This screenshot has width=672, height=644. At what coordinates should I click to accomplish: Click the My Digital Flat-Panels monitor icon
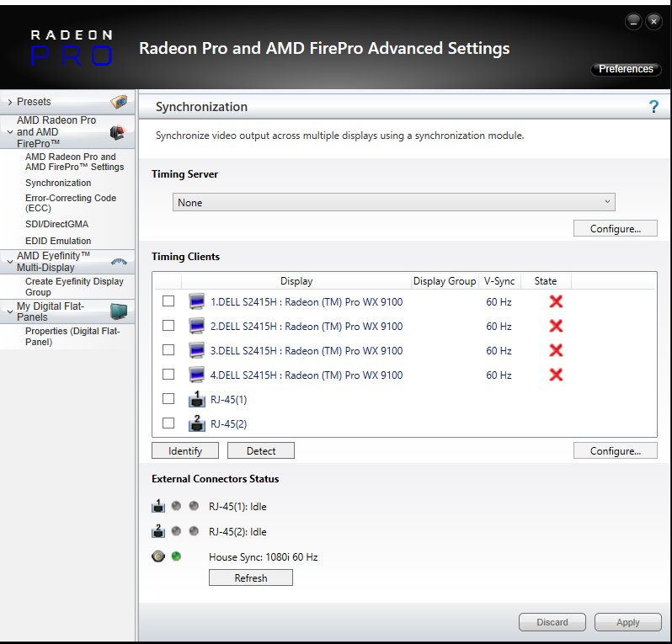tap(119, 311)
